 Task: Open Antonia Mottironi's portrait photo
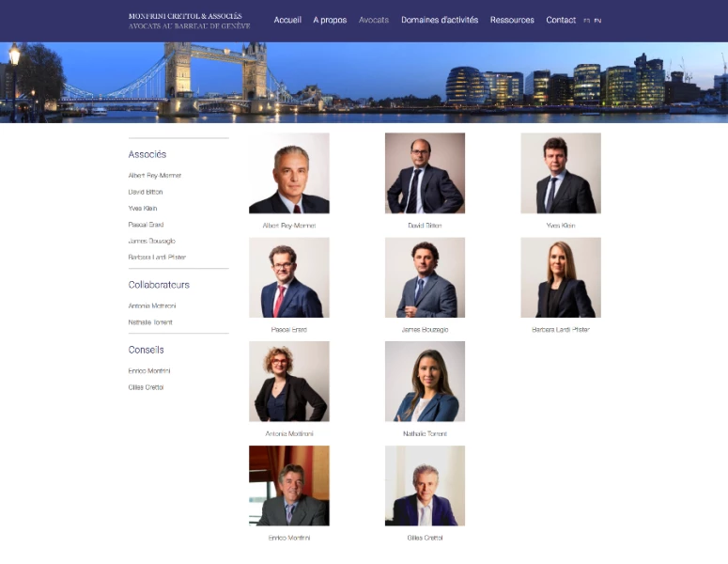pyautogui.click(x=288, y=382)
